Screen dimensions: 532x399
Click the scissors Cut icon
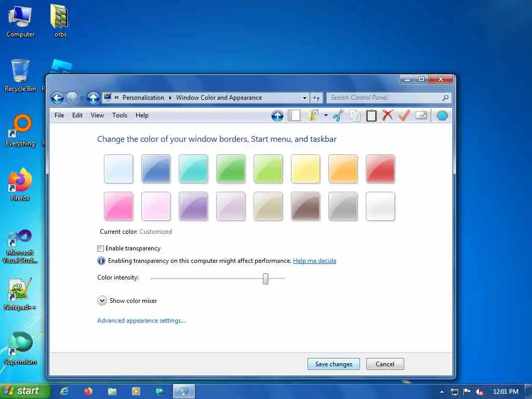coord(338,115)
